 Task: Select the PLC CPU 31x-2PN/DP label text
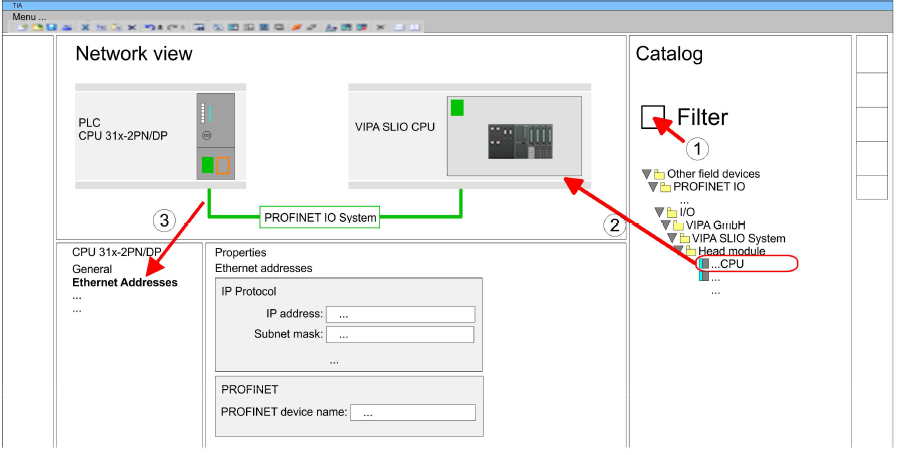123,130
